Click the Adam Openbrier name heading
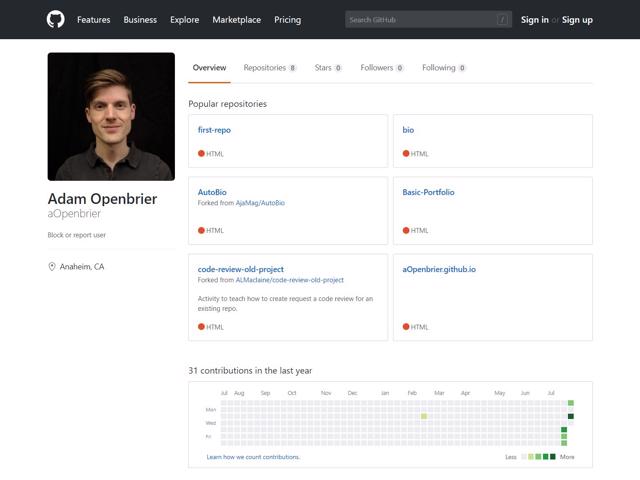 (x=102, y=199)
